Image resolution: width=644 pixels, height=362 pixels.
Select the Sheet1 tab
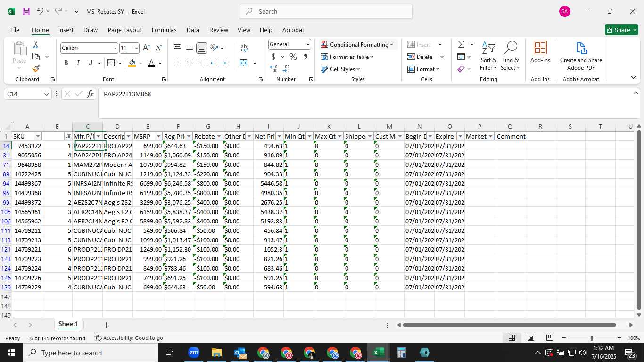pos(68,324)
